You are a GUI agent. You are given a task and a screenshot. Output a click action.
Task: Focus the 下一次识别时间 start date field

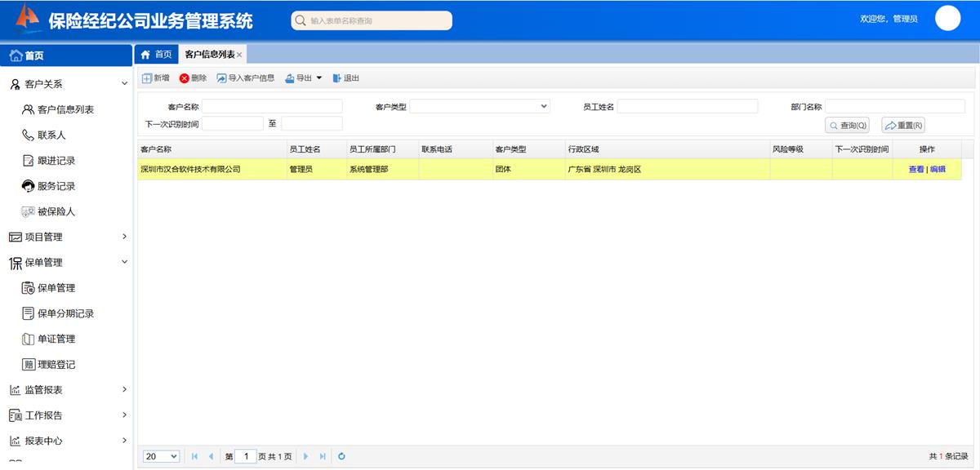pyautogui.click(x=233, y=123)
